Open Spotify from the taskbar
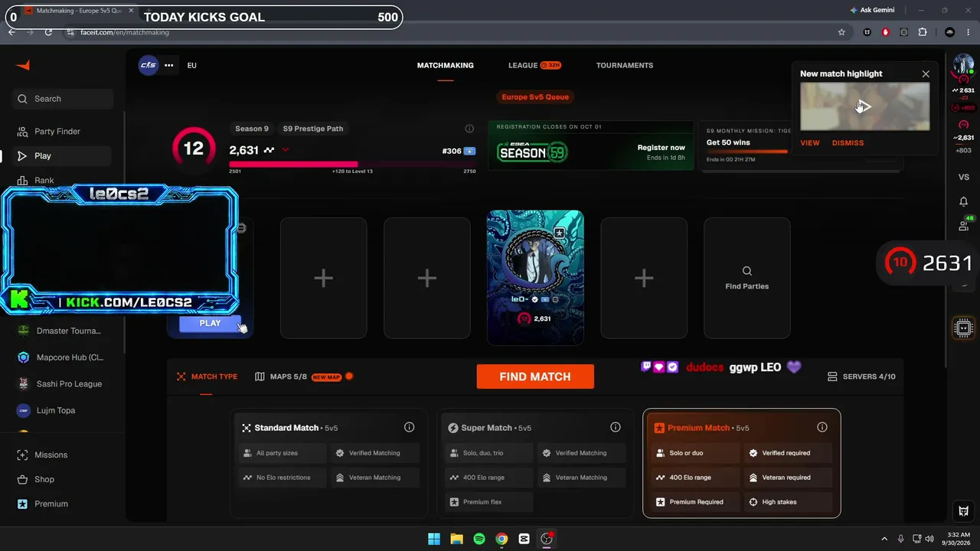This screenshot has height=551, width=980. point(479,539)
